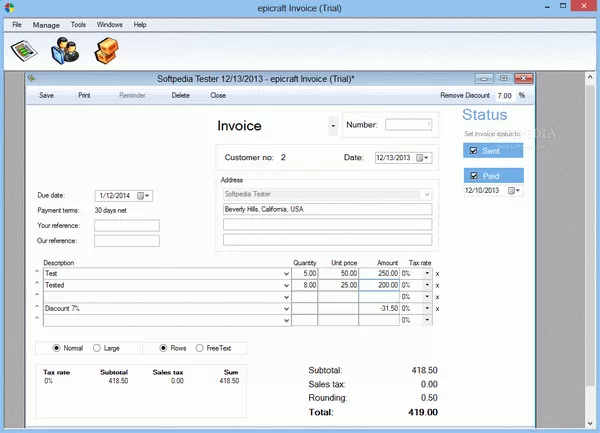Choose the FreeText radio option
This screenshot has height=433, width=600.
coord(202,348)
